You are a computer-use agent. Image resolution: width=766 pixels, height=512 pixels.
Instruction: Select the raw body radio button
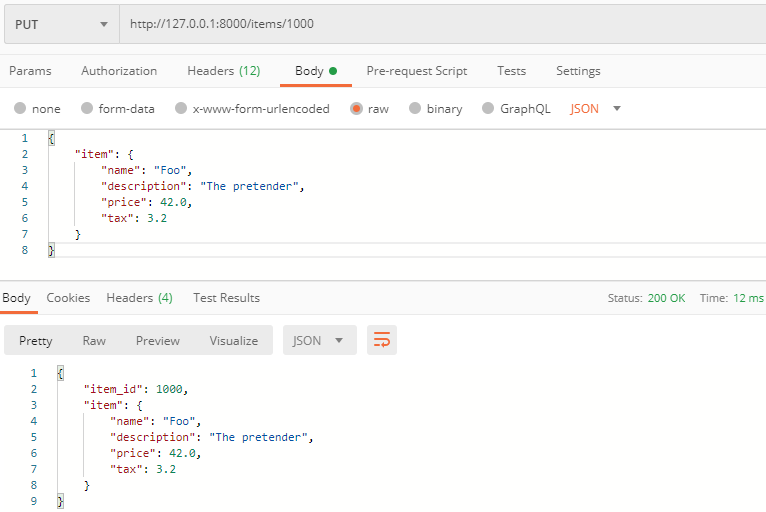(356, 109)
